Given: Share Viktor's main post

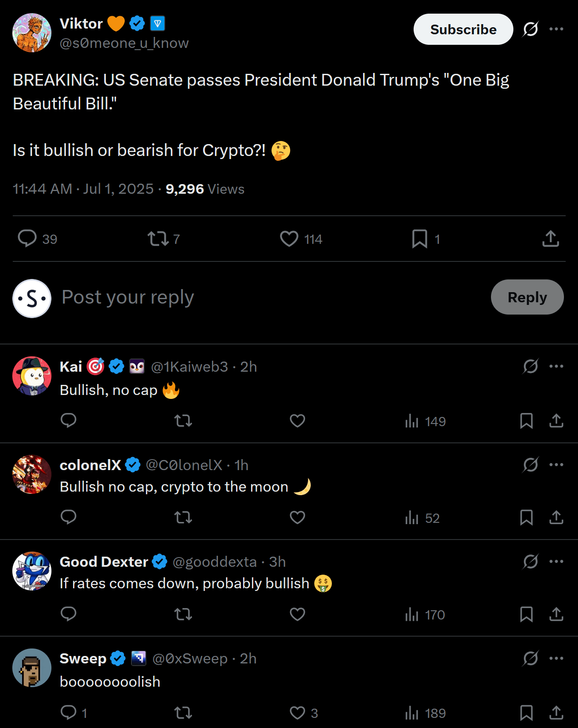Looking at the screenshot, I should [x=550, y=239].
